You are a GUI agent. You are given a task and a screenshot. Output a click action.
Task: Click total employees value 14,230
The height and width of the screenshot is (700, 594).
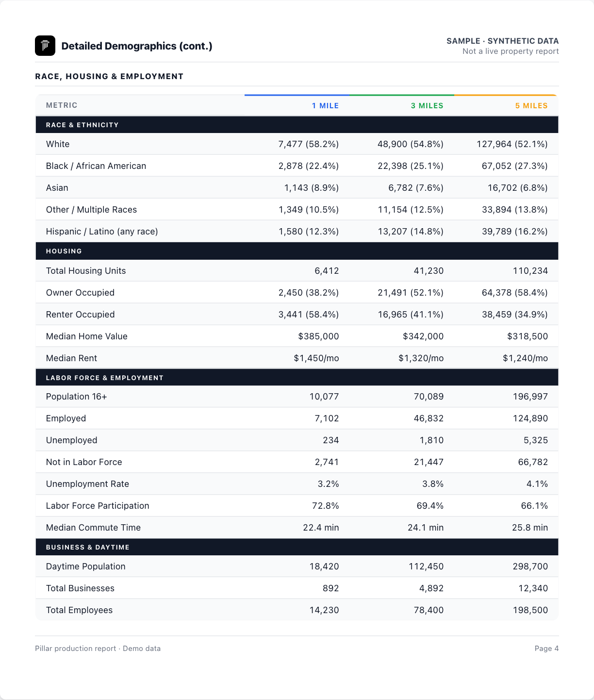(324, 610)
